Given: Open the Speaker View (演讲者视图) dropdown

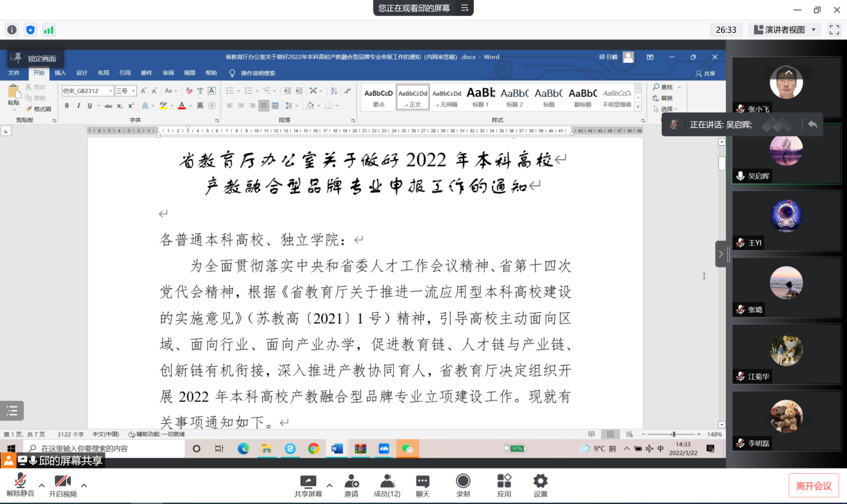Looking at the screenshot, I should tap(785, 29).
